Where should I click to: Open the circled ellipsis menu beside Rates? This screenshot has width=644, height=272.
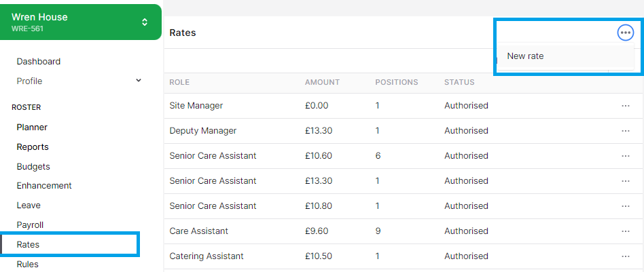coord(625,33)
